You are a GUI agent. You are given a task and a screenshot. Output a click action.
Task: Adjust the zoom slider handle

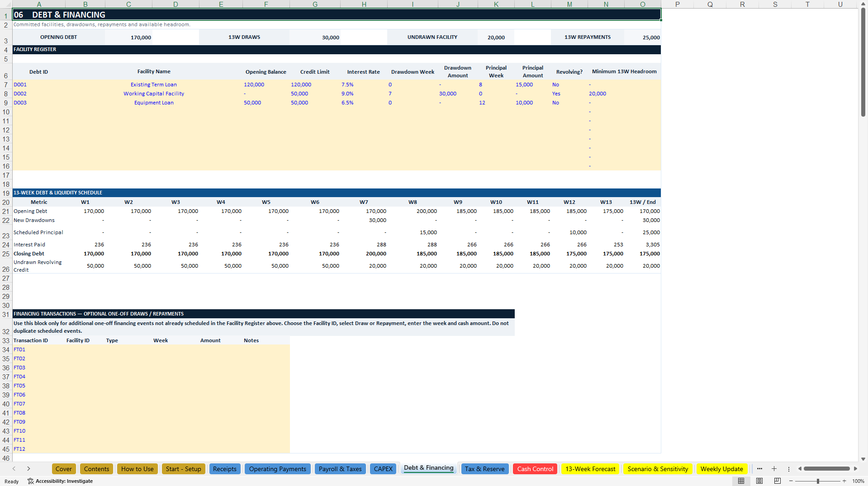pyautogui.click(x=818, y=481)
